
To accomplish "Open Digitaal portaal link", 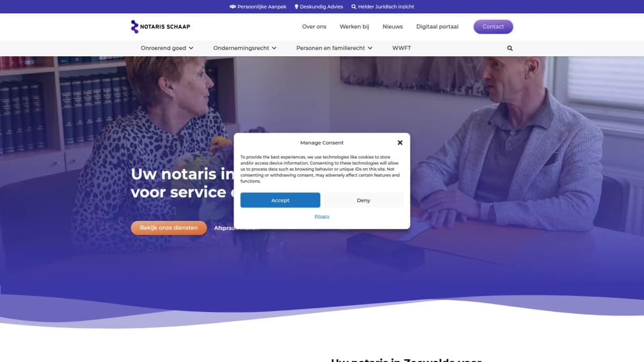I will (x=437, y=27).
